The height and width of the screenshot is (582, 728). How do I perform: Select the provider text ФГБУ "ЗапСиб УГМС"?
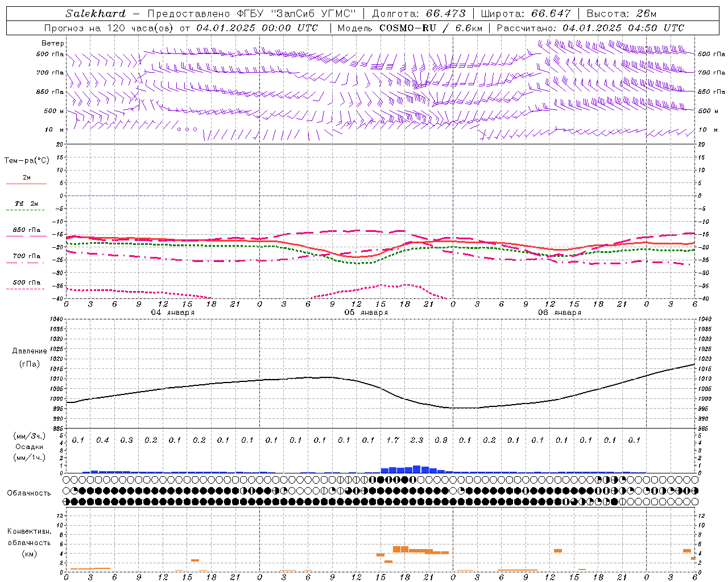click(296, 14)
